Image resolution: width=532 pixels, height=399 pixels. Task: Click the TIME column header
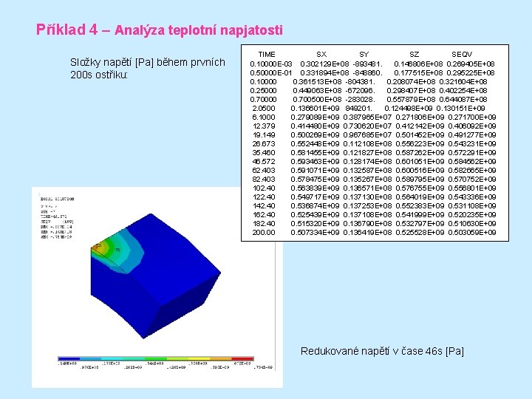(x=267, y=54)
